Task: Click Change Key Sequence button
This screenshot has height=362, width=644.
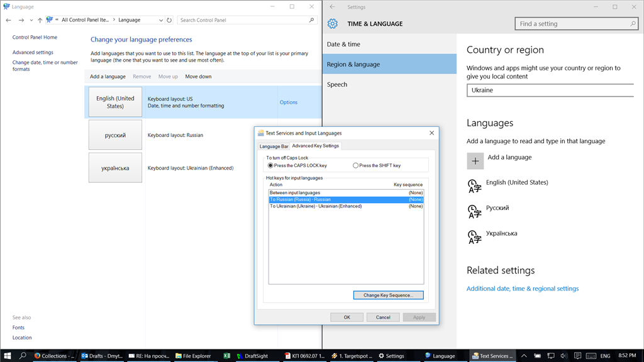Action: (x=388, y=295)
